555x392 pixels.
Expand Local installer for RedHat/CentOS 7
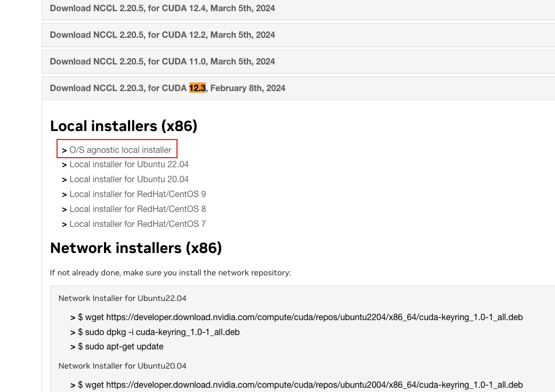tap(138, 224)
